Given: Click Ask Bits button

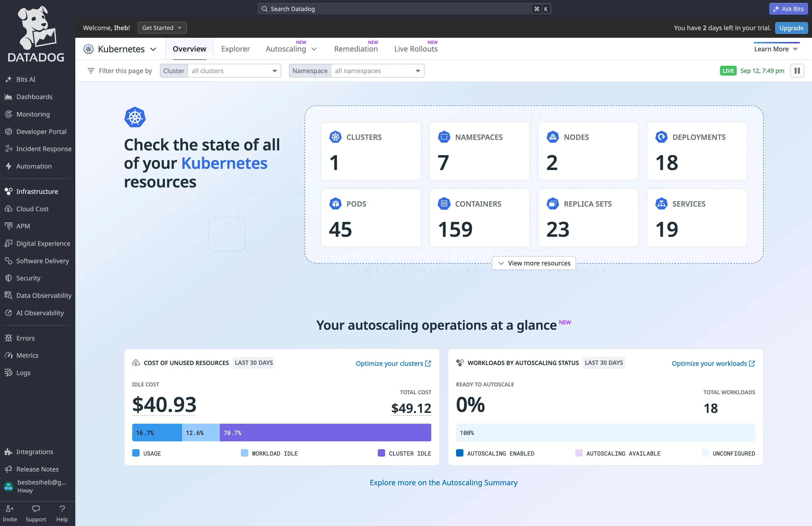Looking at the screenshot, I should 788,9.
